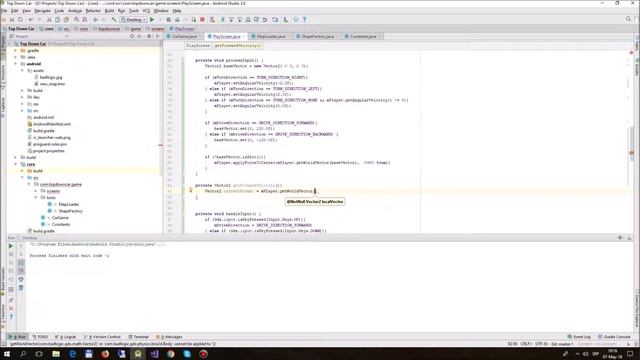Open File Explorer from the taskbar

(x=56, y=354)
